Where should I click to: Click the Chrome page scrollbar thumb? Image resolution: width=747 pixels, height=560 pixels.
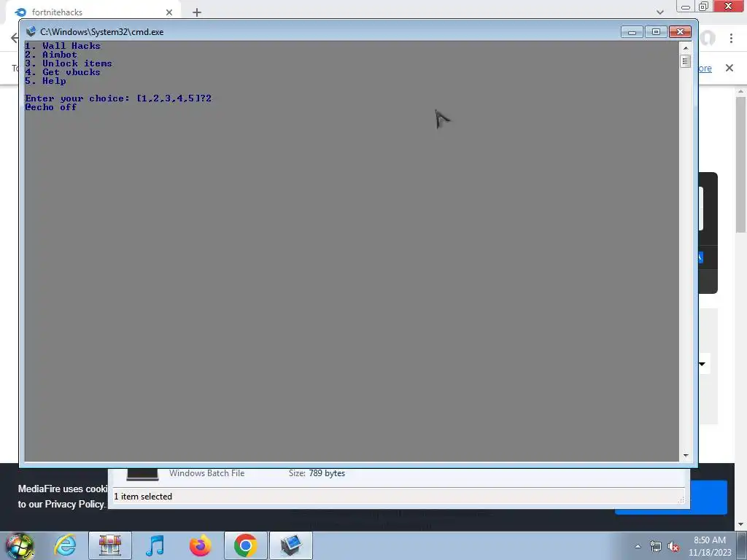(x=741, y=164)
